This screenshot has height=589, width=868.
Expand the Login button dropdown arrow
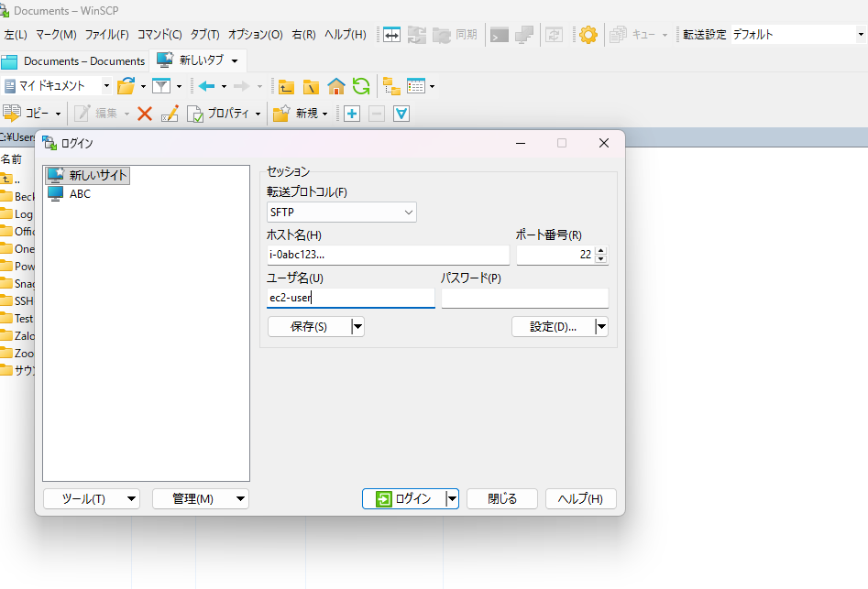pos(451,499)
